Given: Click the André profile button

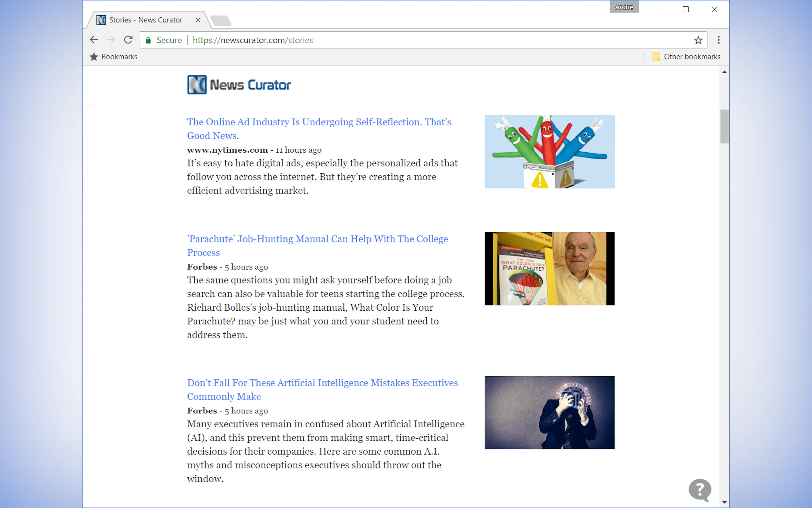Looking at the screenshot, I should 624,7.
